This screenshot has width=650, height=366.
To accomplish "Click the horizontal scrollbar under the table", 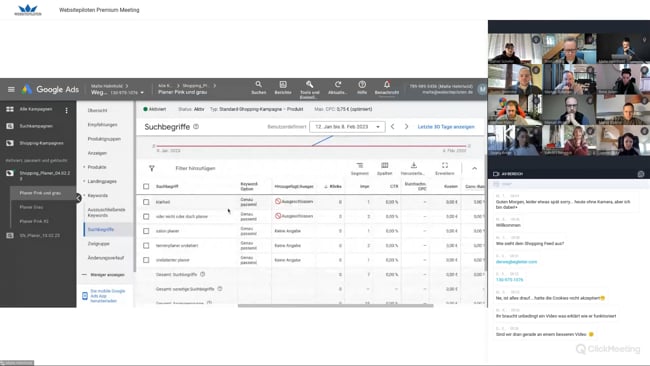I will 336,306.
